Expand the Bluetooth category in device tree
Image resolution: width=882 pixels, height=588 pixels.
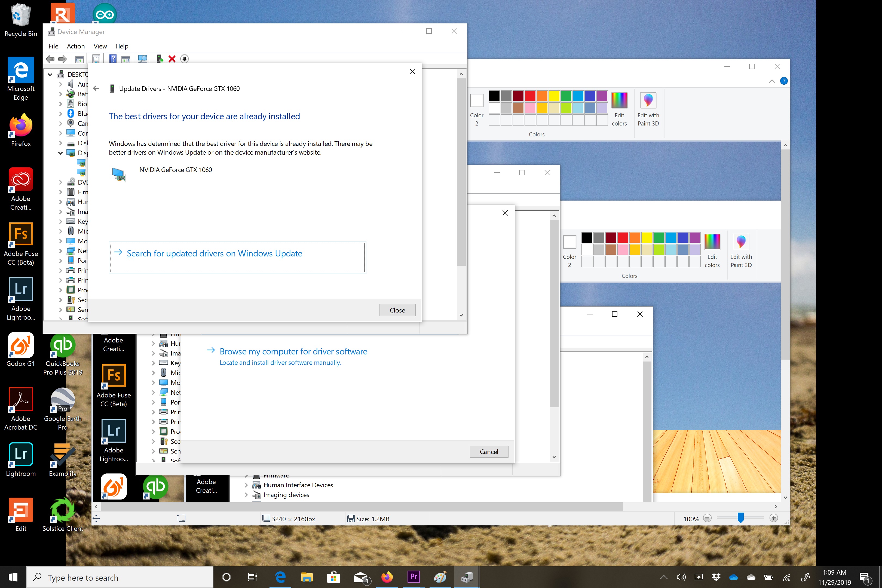pos(60,114)
